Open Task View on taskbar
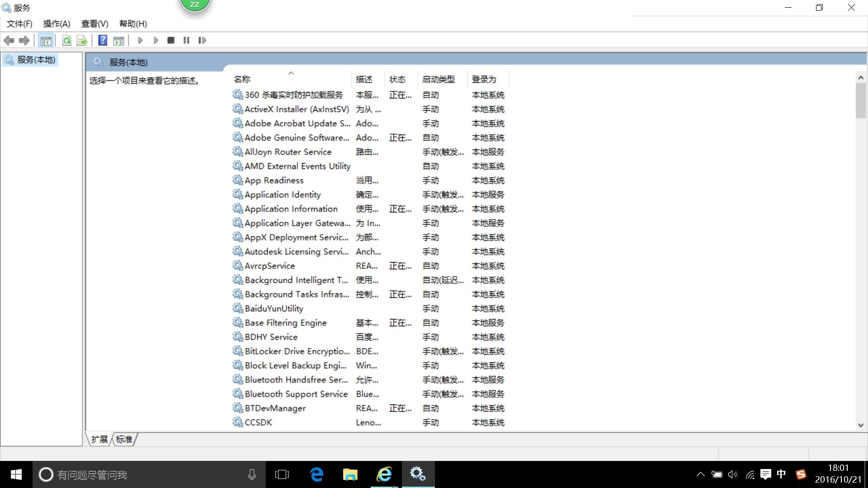This screenshot has height=488, width=868. [x=282, y=474]
